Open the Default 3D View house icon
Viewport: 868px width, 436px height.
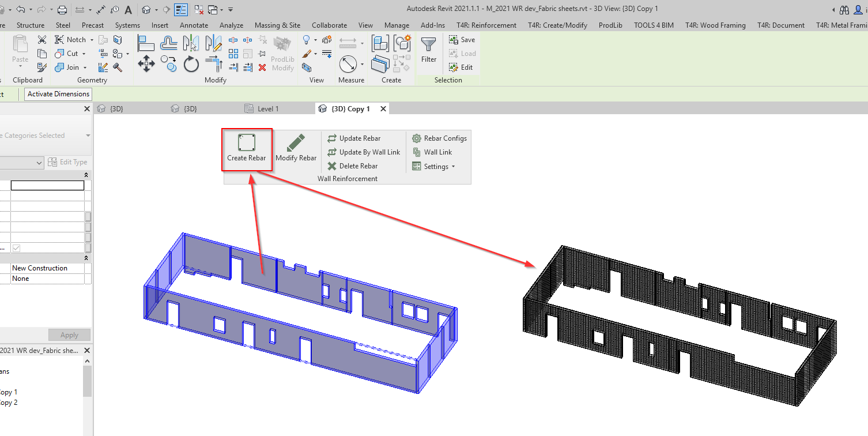pyautogui.click(x=146, y=10)
